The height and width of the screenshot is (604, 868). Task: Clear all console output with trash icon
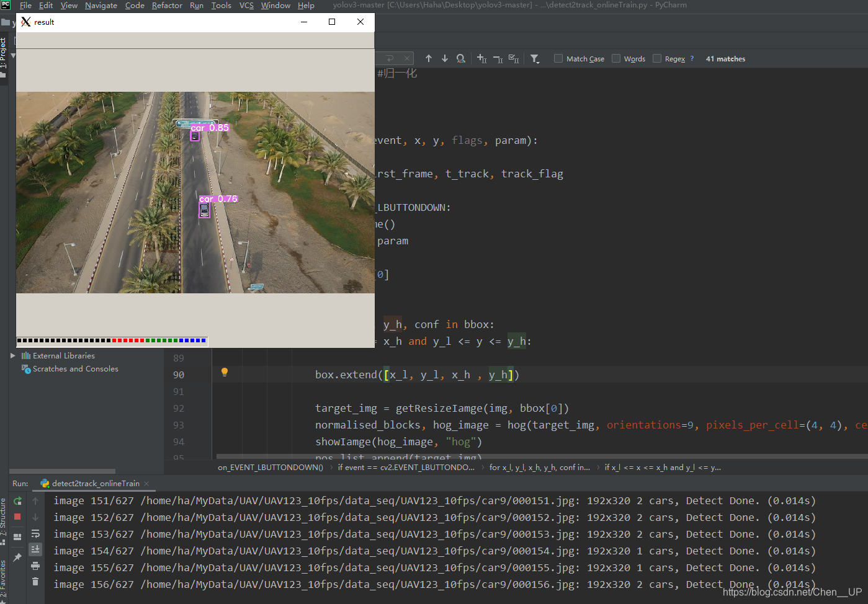(x=35, y=582)
